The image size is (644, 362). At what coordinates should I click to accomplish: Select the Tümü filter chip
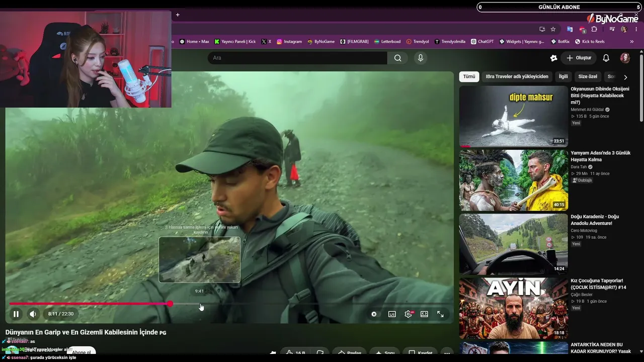point(469,77)
